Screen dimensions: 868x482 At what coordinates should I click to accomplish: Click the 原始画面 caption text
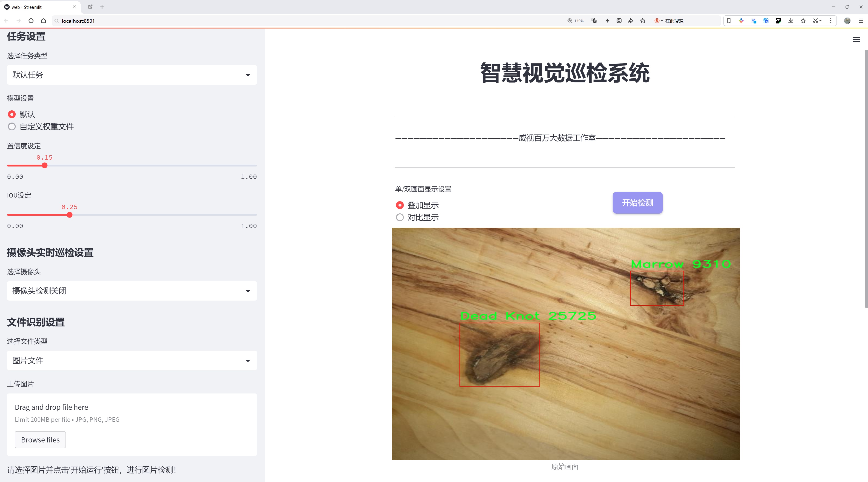pos(565,467)
